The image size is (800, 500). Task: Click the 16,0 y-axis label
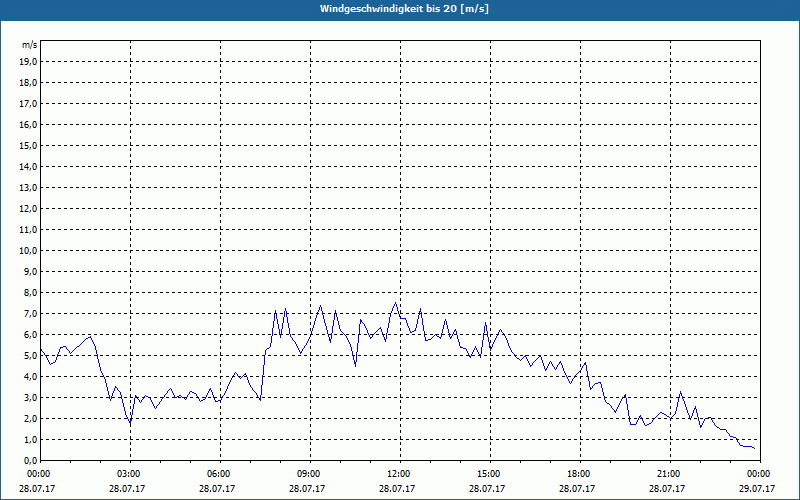pos(28,124)
